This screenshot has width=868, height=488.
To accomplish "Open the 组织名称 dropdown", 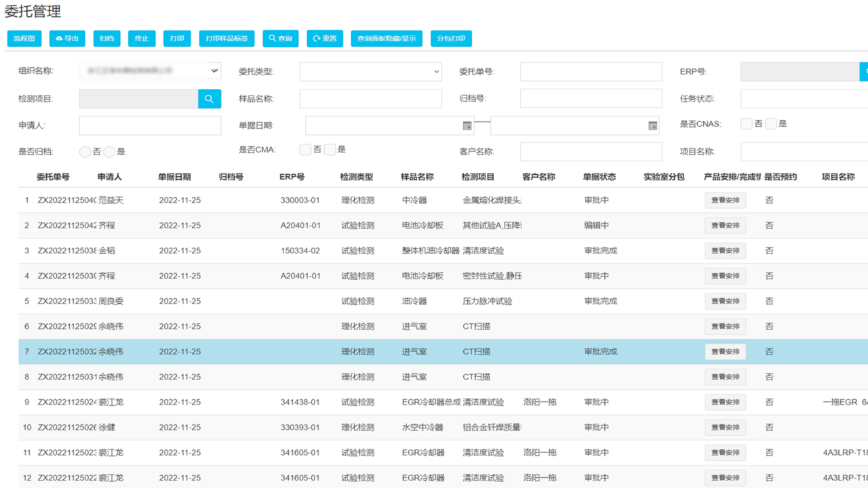I will coord(150,70).
